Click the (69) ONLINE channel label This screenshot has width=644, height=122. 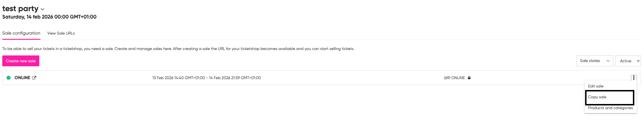[x=454, y=78]
